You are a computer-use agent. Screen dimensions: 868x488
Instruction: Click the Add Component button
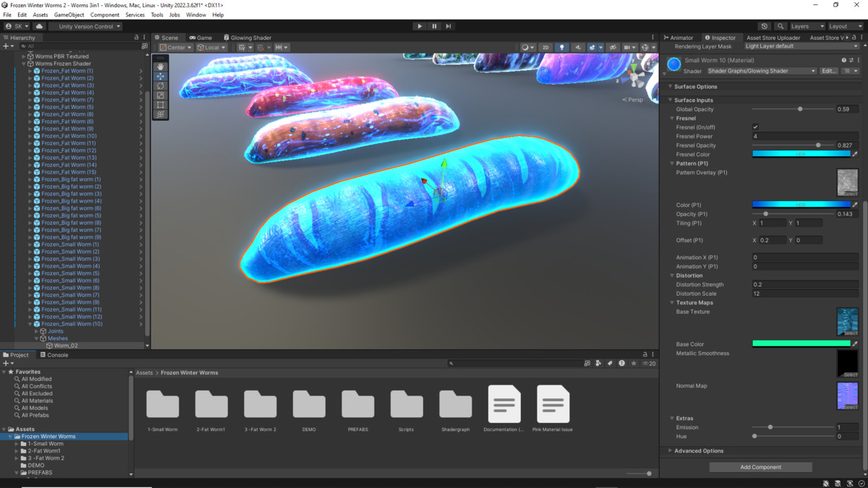point(760,467)
